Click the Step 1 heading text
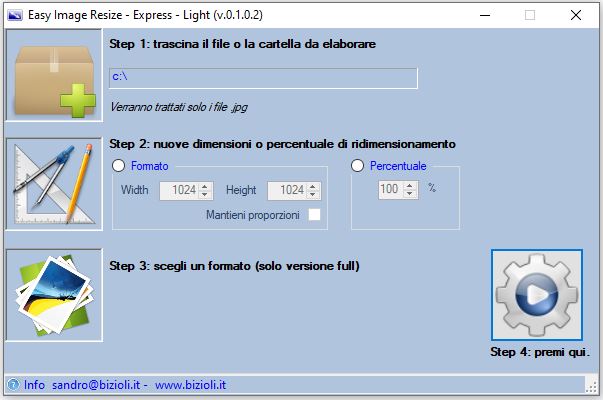The width and height of the screenshot is (603, 400). pyautogui.click(x=243, y=44)
